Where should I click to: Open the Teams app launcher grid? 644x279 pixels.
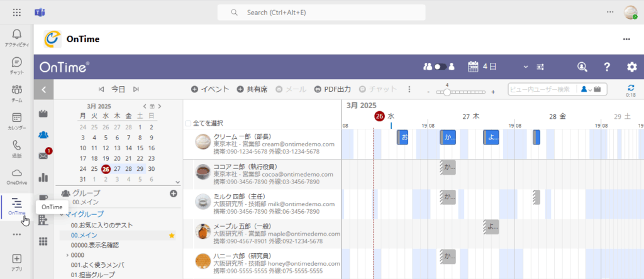[17, 13]
